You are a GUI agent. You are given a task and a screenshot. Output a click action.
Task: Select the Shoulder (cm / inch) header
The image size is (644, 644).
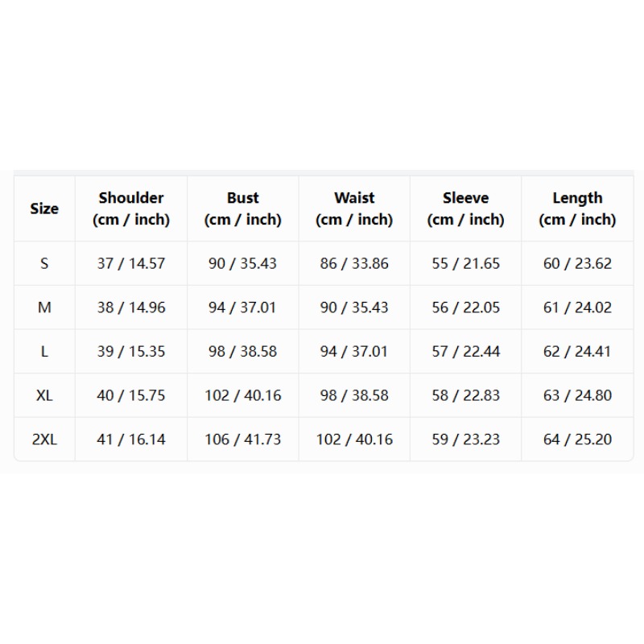(x=131, y=208)
